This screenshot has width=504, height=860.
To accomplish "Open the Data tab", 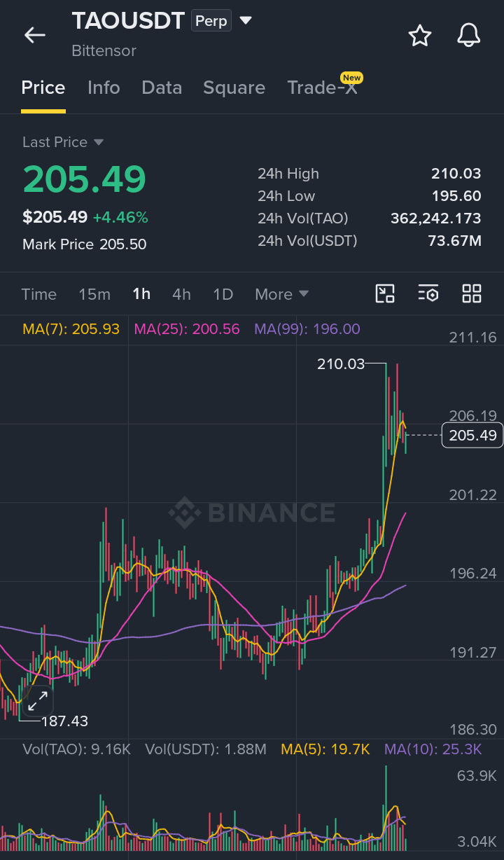I will click(x=162, y=88).
